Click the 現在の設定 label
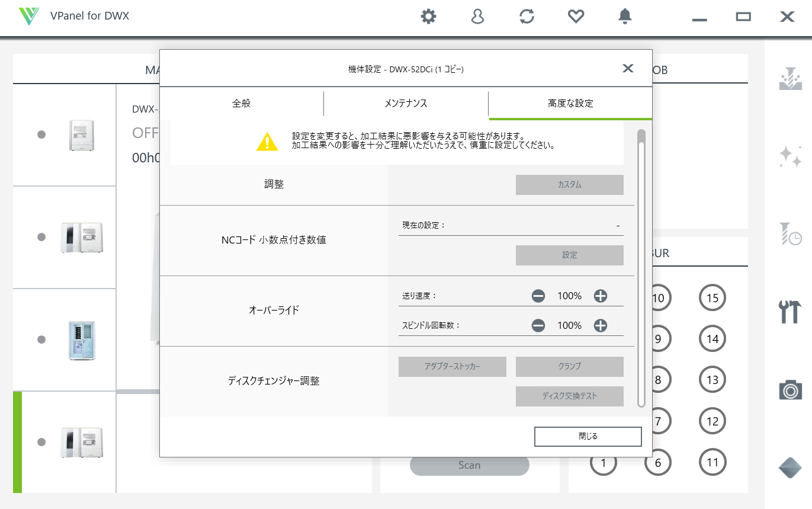 click(423, 225)
